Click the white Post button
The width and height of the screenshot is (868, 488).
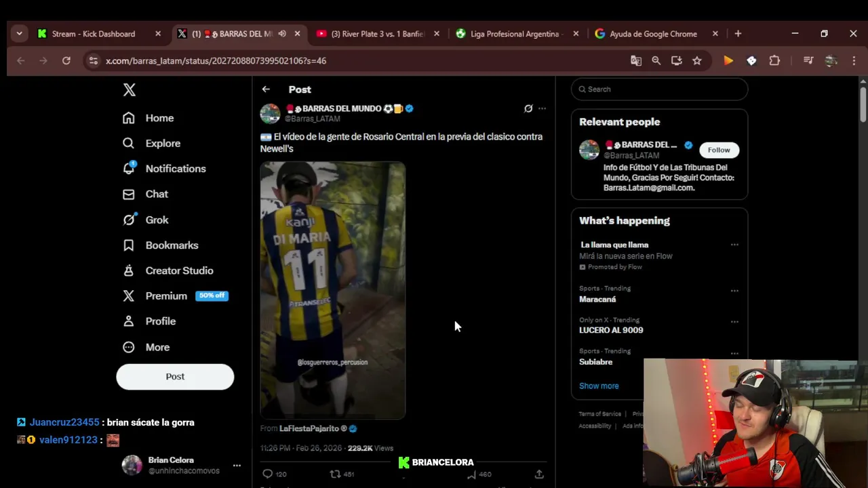pyautogui.click(x=175, y=376)
